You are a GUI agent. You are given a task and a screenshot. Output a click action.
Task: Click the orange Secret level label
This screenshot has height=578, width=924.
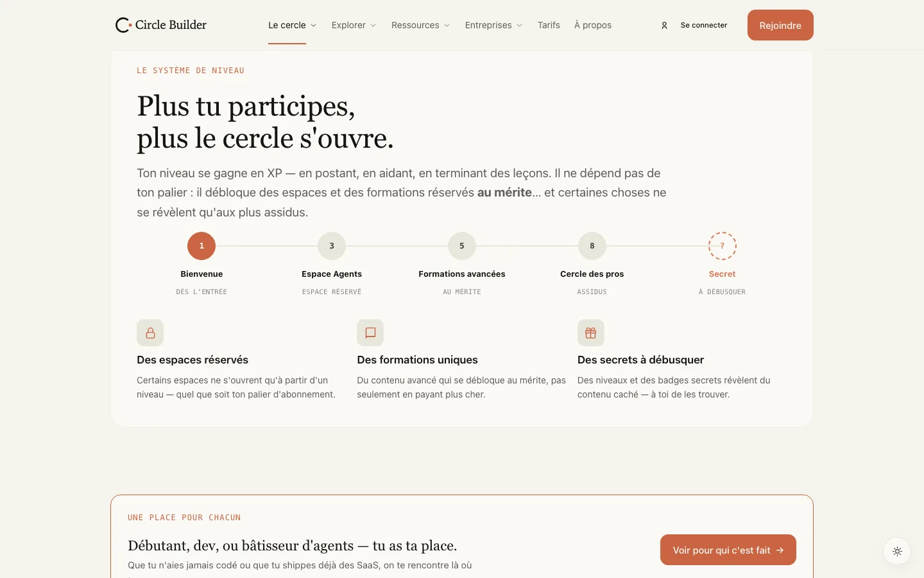pos(723,274)
